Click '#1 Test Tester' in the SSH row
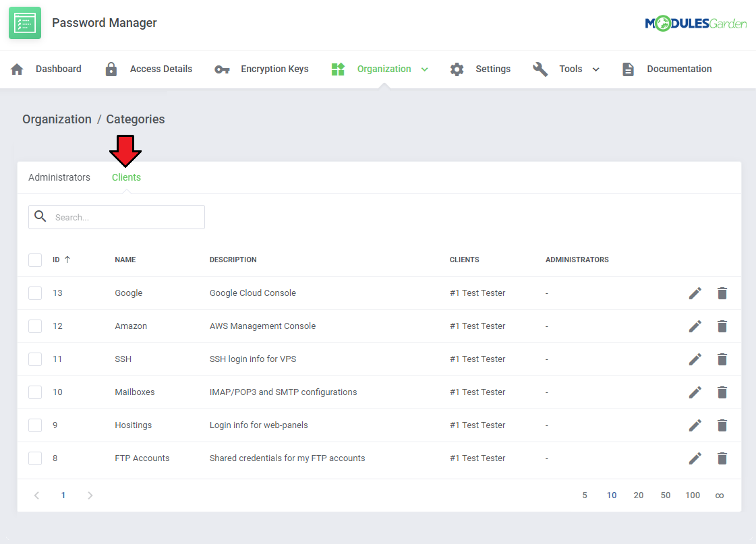 tap(477, 359)
